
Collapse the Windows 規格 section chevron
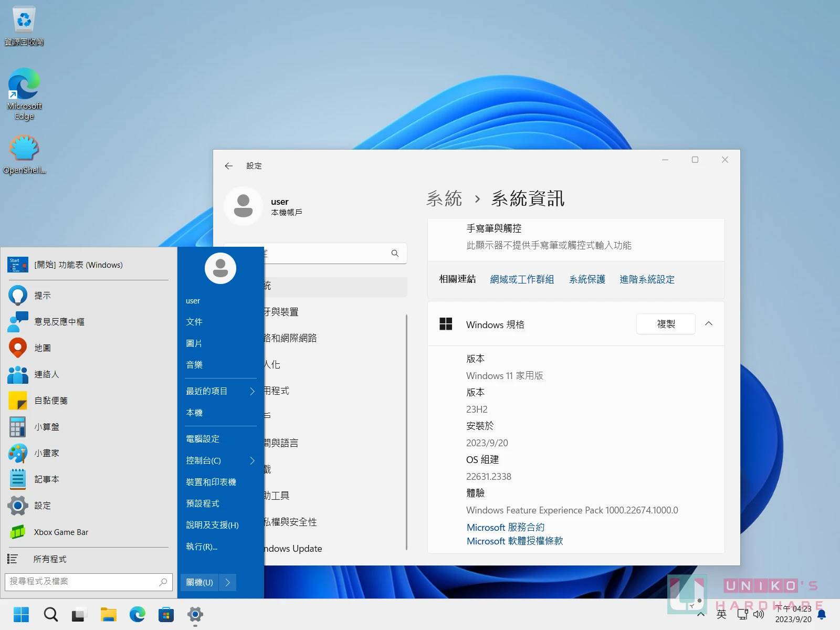(x=709, y=324)
